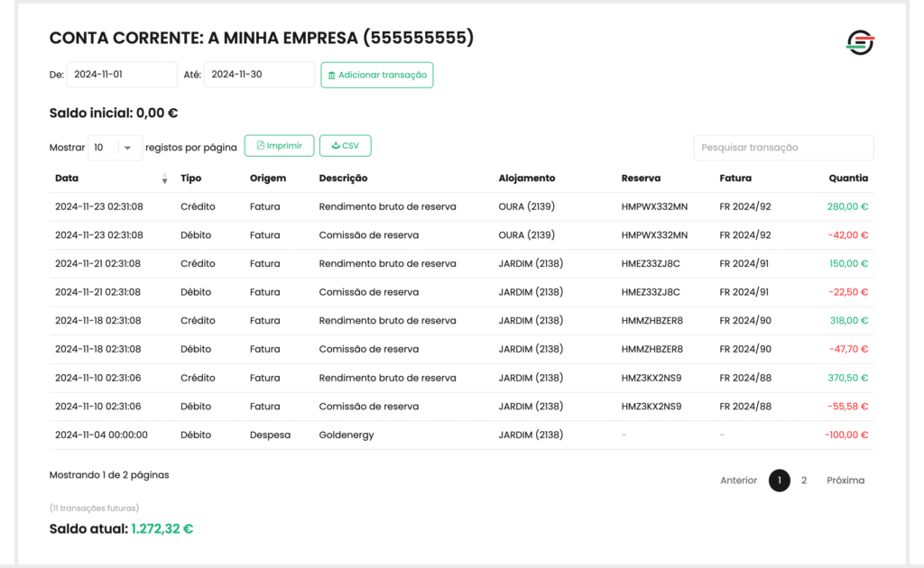Click the Próxima pagination link
The image size is (924, 568).
click(x=845, y=481)
